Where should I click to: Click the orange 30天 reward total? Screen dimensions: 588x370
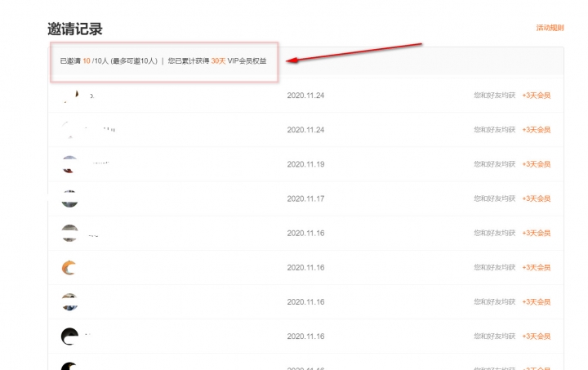click(218, 61)
